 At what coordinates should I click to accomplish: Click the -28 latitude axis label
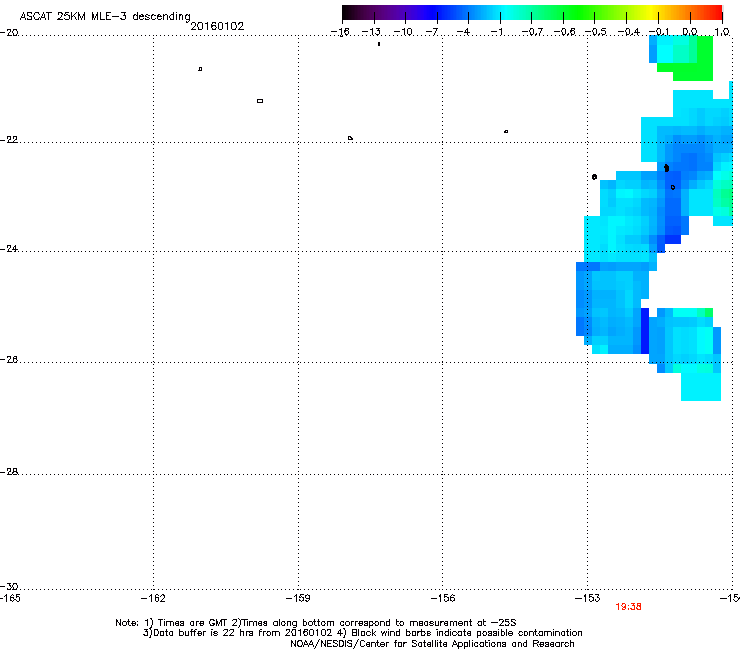point(9,472)
